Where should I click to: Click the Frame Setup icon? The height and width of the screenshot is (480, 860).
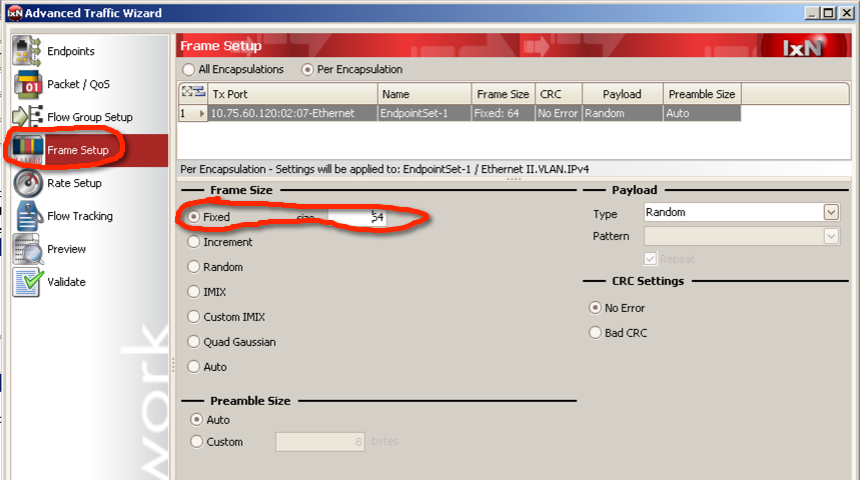28,149
